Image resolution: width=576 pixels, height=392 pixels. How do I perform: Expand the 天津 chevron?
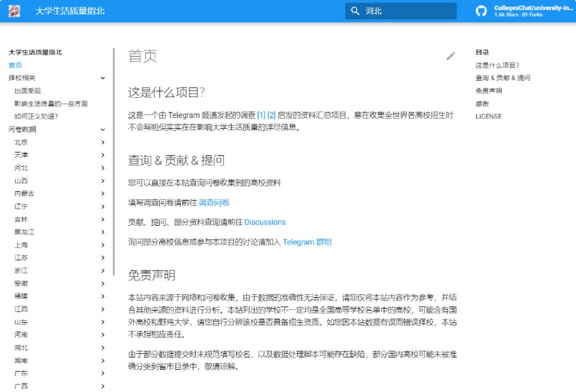point(103,155)
